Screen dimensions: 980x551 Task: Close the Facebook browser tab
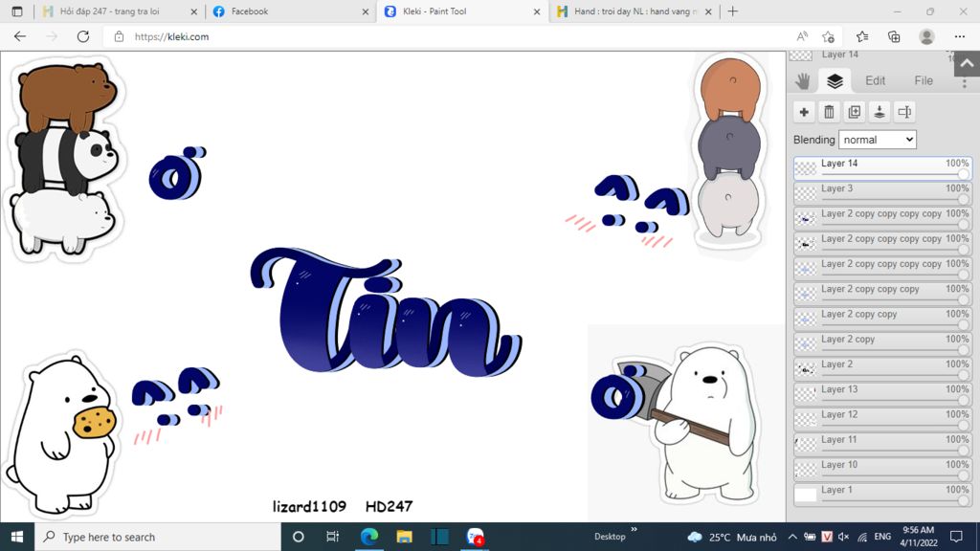tap(365, 11)
